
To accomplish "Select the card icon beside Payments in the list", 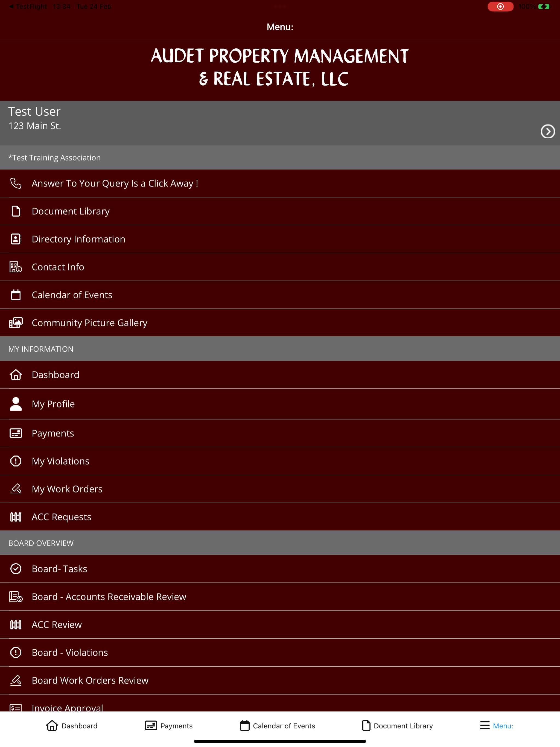I will click(16, 433).
